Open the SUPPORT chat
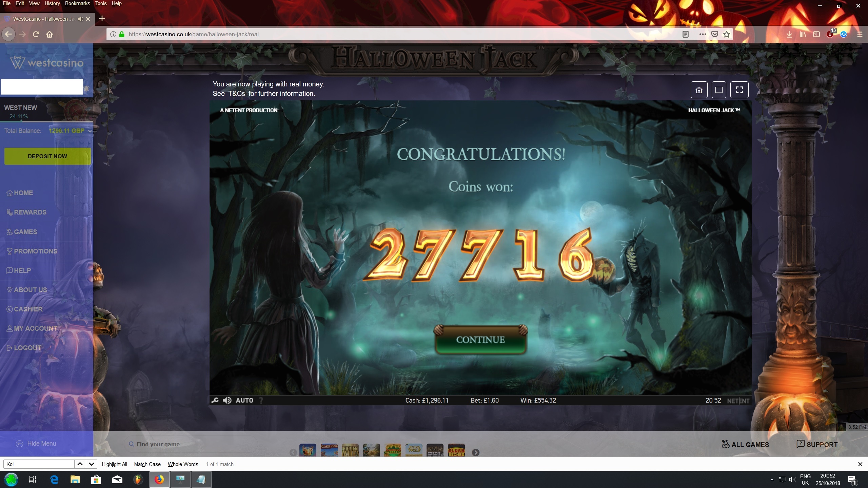The height and width of the screenshot is (488, 868). (817, 444)
